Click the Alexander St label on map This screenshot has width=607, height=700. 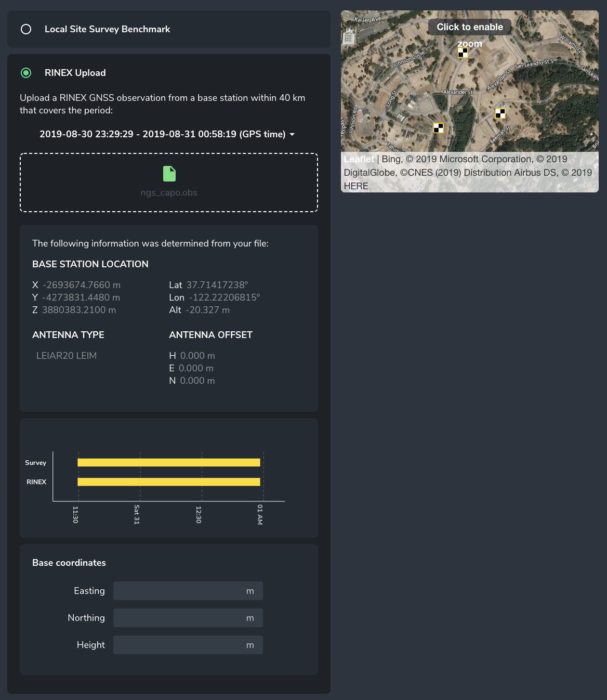[x=458, y=92]
